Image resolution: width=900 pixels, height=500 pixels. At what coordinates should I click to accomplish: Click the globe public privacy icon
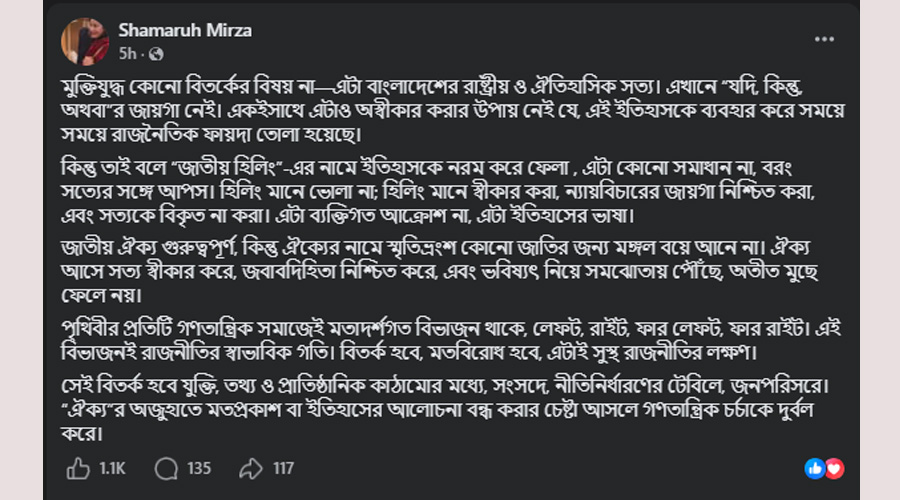click(x=156, y=53)
